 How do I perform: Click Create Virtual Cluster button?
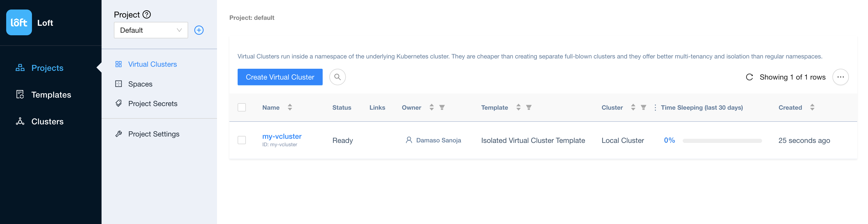(x=280, y=77)
